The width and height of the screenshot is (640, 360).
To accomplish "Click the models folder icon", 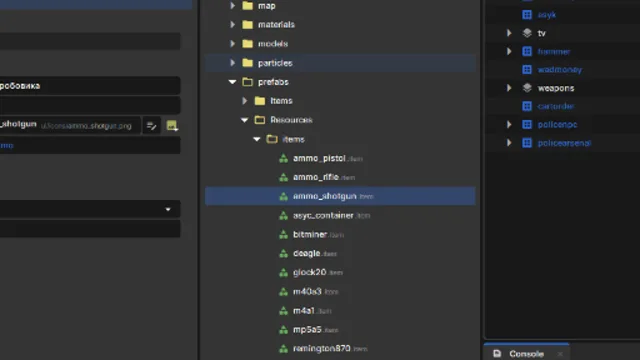I will coord(247,43).
